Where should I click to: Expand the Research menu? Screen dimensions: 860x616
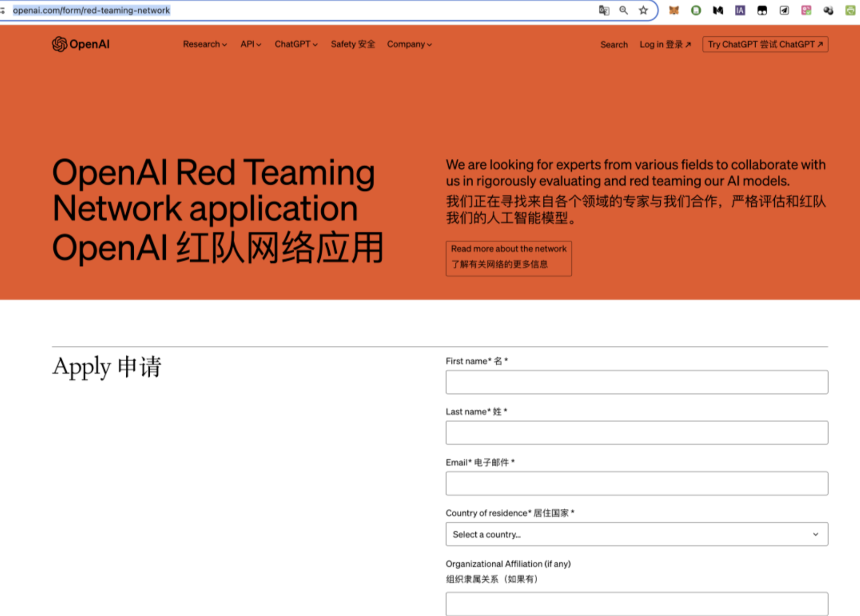coord(205,44)
